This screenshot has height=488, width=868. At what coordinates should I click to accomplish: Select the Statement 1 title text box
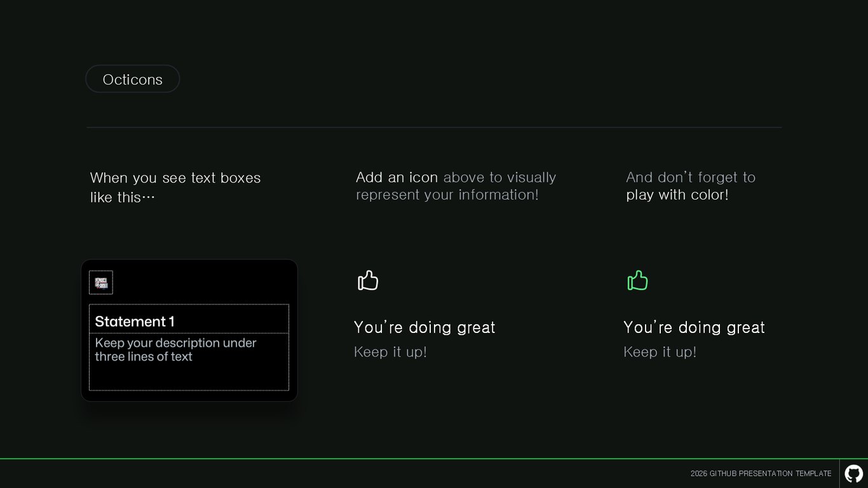(x=189, y=319)
